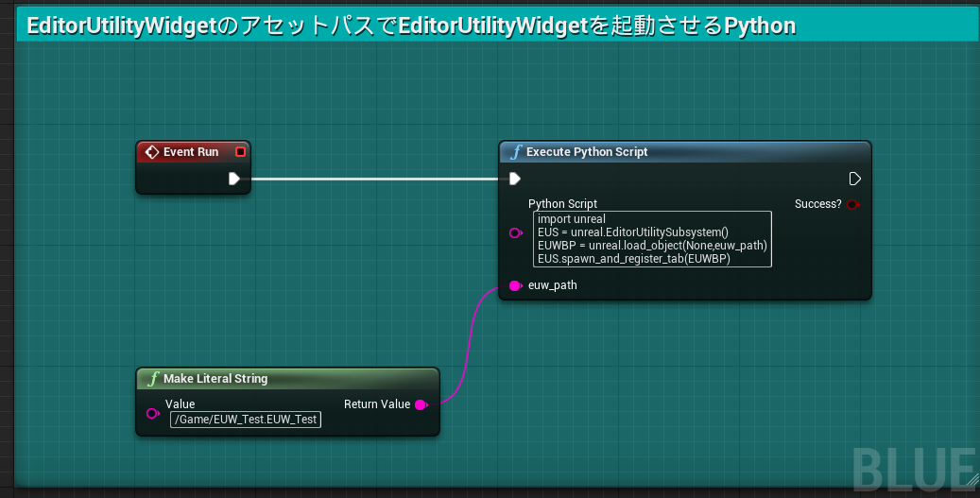Viewport: 980px width, 498px height.
Task: Click the Success? boolean output pin
Action: pos(853,204)
